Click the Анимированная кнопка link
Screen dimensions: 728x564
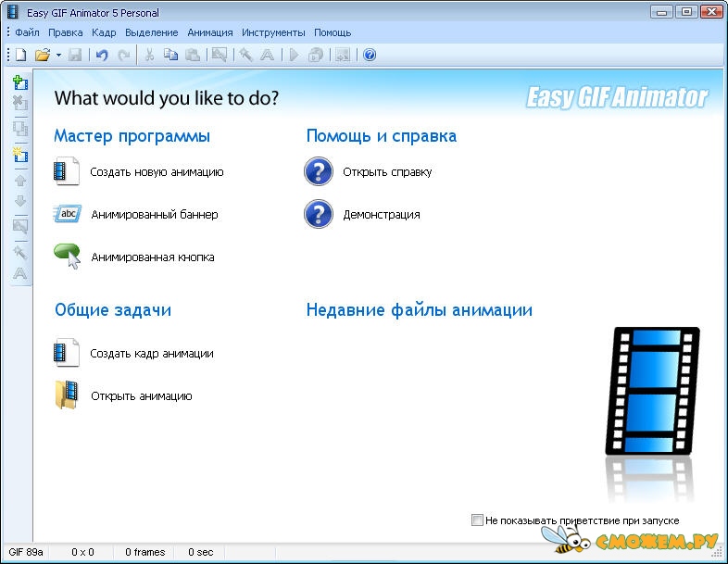coord(153,257)
